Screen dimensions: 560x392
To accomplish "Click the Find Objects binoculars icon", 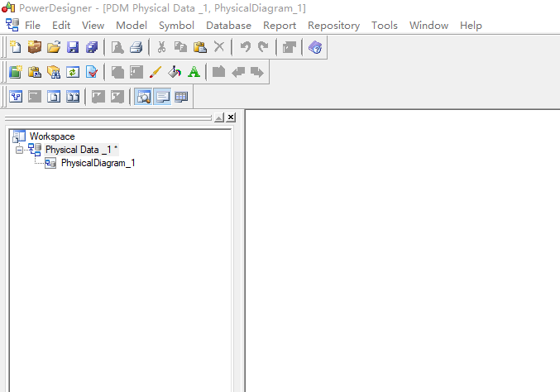I will [x=54, y=72].
